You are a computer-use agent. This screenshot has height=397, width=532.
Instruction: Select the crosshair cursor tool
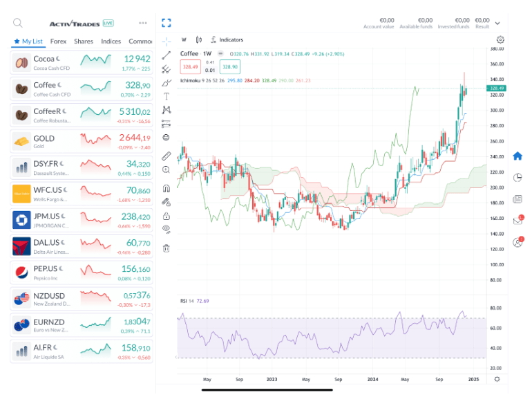(x=167, y=41)
